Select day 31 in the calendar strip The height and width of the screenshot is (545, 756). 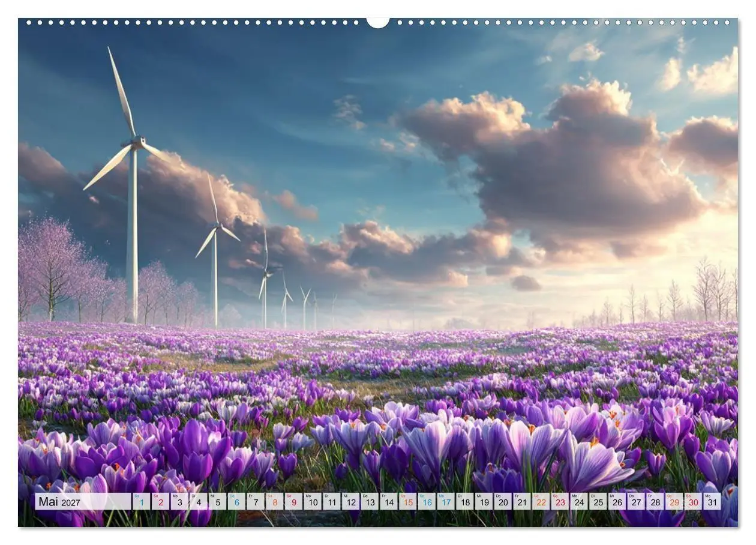pos(712,501)
